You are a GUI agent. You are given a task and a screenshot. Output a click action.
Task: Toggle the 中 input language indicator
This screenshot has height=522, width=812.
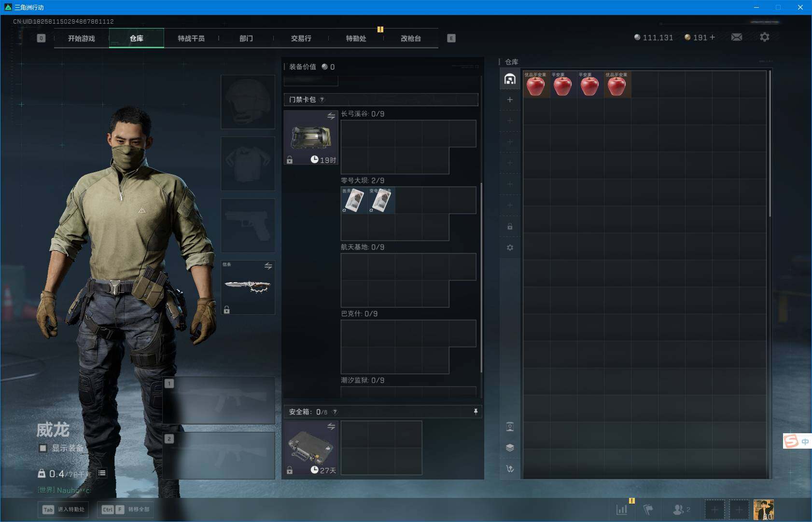pos(805,441)
